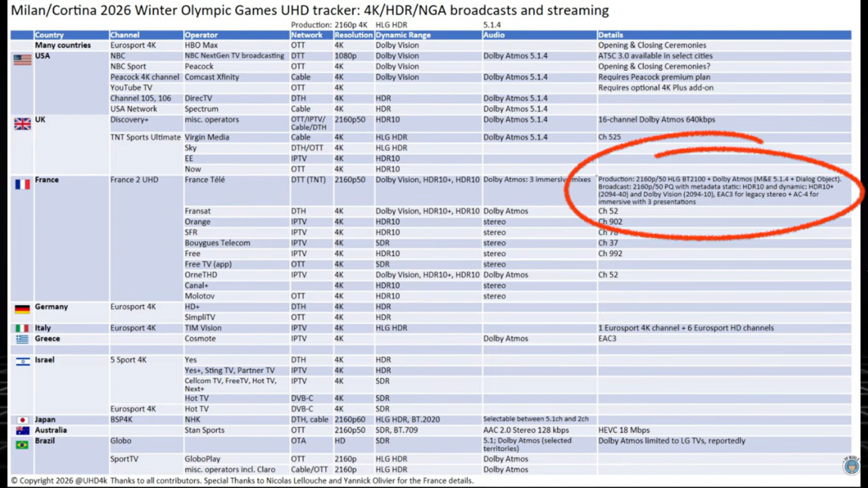Click the USA flag icon
The image size is (868, 488).
coord(22,59)
